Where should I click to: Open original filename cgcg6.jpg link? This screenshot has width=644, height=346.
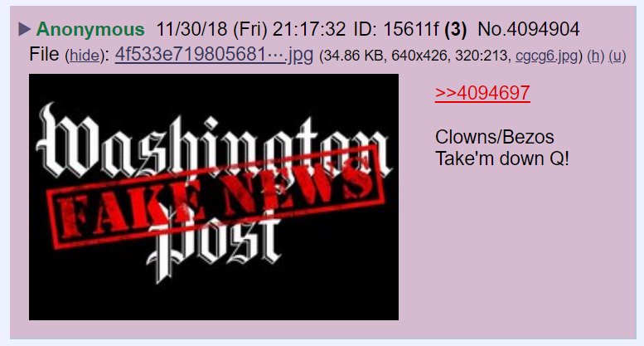click(546, 56)
